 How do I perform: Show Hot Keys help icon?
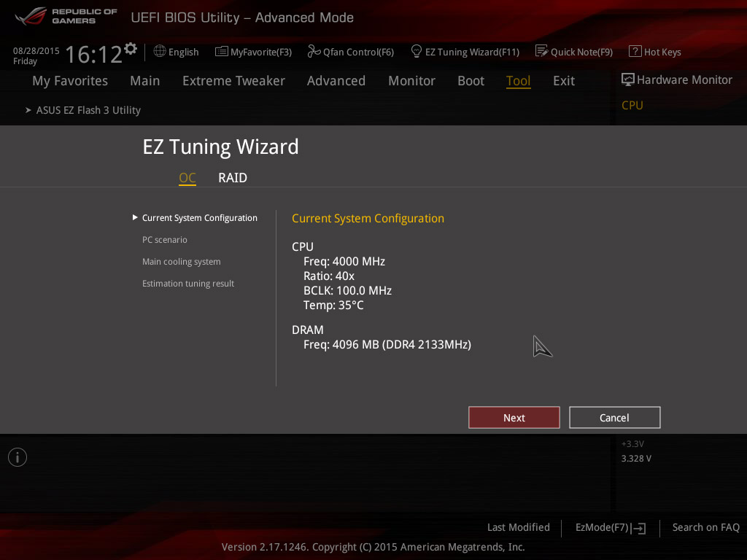pyautogui.click(x=635, y=51)
